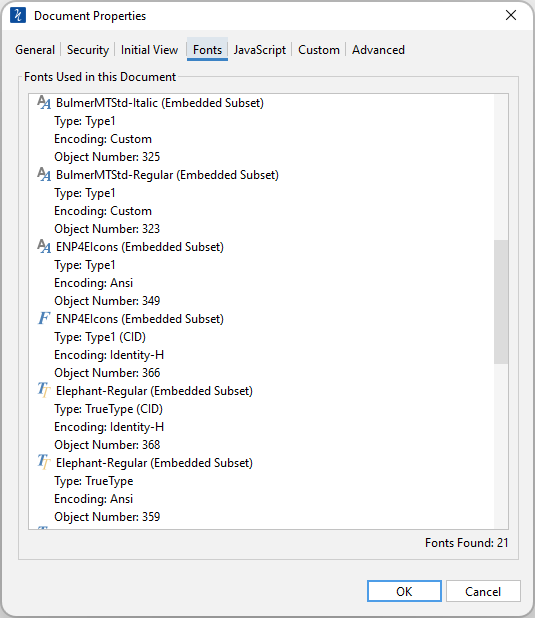The height and width of the screenshot is (618, 535).
Task: Click the BulmerMTStd-Italic Type1 font icon
Action: click(44, 102)
